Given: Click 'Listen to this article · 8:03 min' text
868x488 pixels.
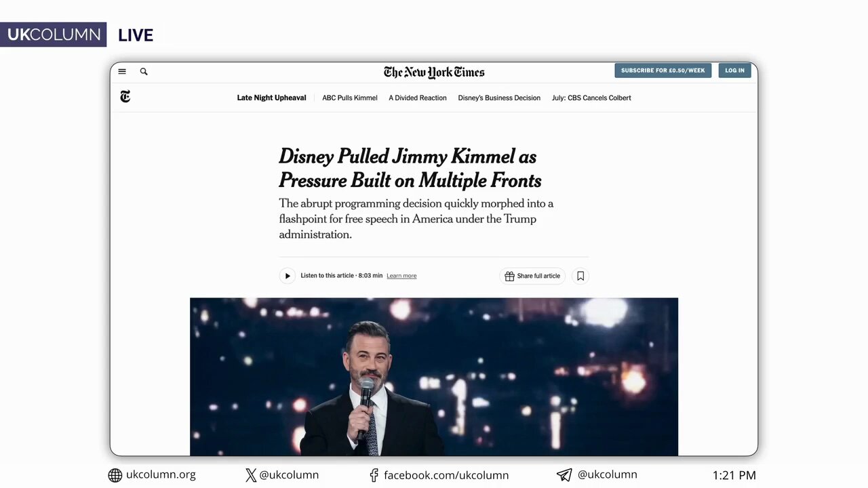Looking at the screenshot, I should tap(342, 276).
